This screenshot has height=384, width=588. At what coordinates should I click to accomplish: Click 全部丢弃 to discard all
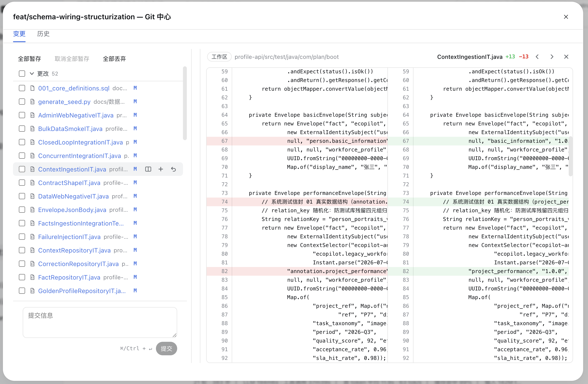(x=114, y=59)
